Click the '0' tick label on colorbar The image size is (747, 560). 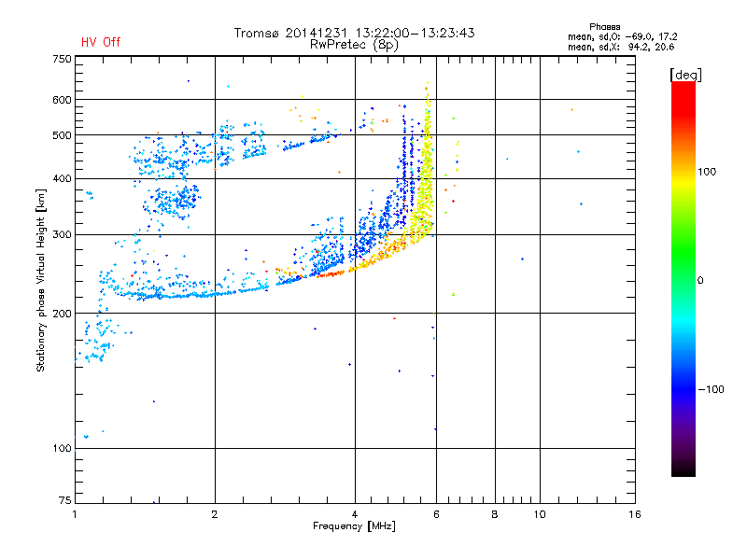pyautogui.click(x=700, y=281)
